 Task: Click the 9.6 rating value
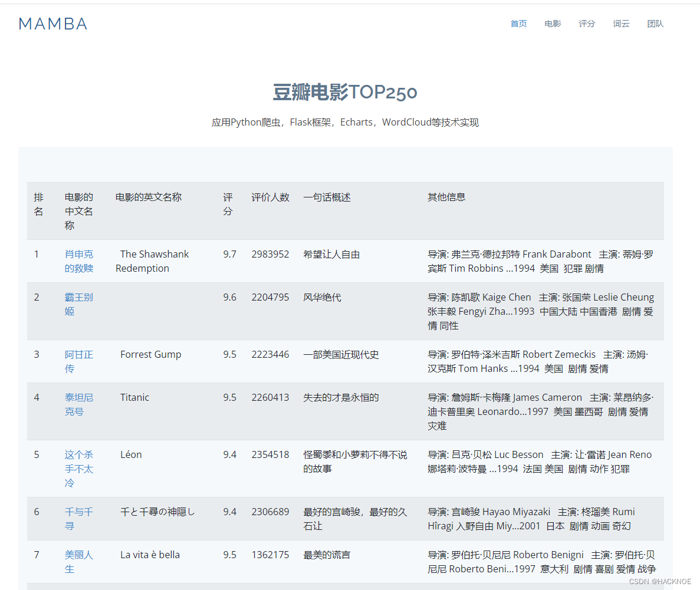click(x=230, y=297)
